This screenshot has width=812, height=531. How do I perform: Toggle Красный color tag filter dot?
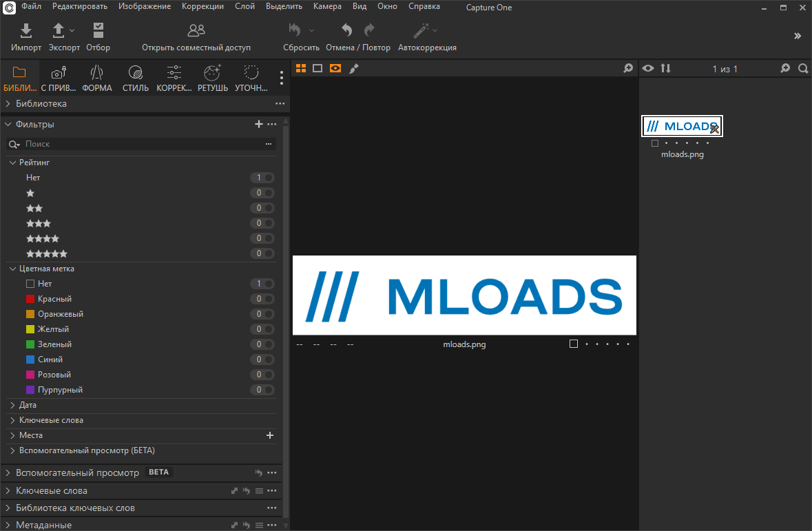(269, 299)
